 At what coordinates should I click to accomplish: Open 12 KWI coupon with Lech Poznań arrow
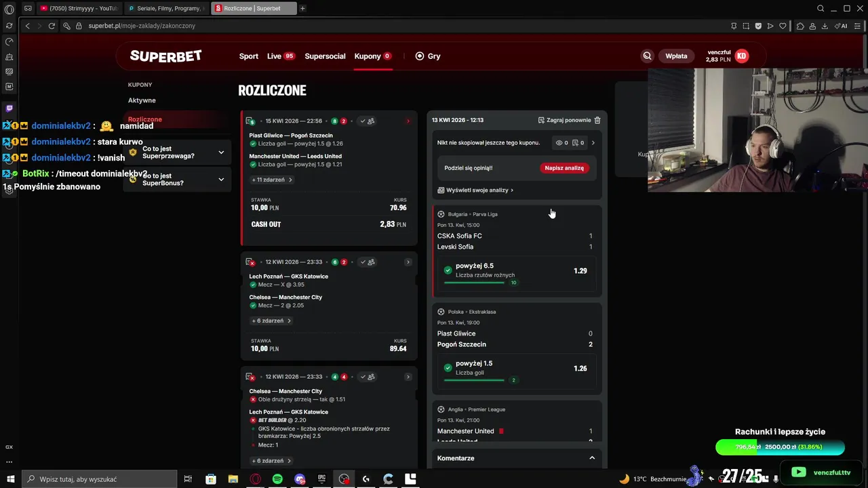click(408, 262)
